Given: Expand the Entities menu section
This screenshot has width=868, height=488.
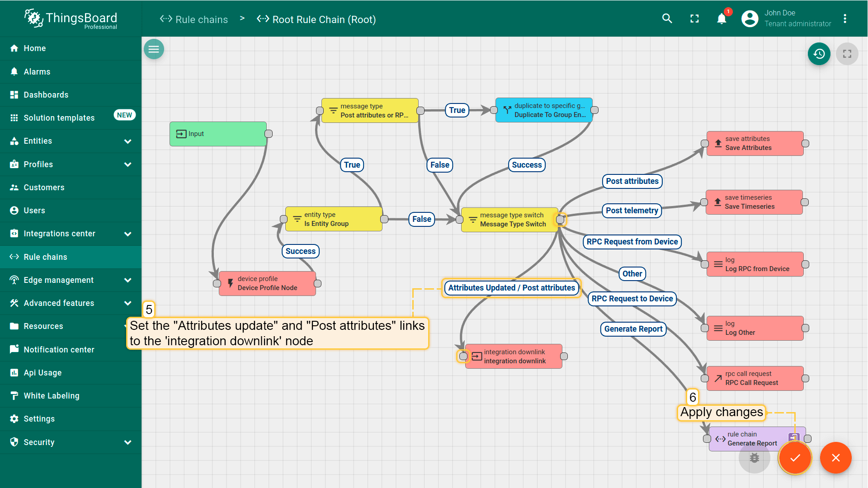Looking at the screenshot, I should pyautogui.click(x=127, y=141).
